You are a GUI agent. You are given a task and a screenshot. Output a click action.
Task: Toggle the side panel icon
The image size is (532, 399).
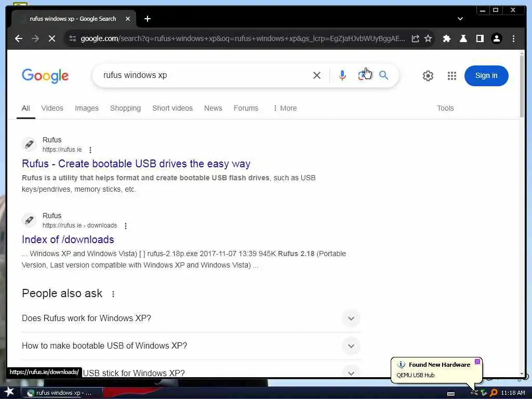point(480,38)
